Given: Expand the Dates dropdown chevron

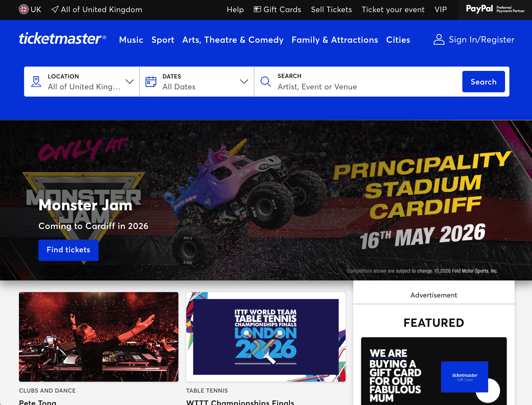Looking at the screenshot, I should 244,81.
